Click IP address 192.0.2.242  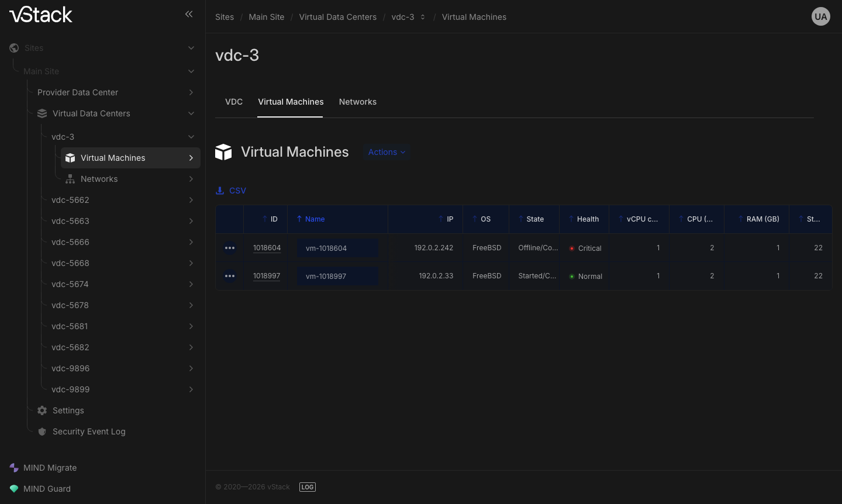coord(434,248)
